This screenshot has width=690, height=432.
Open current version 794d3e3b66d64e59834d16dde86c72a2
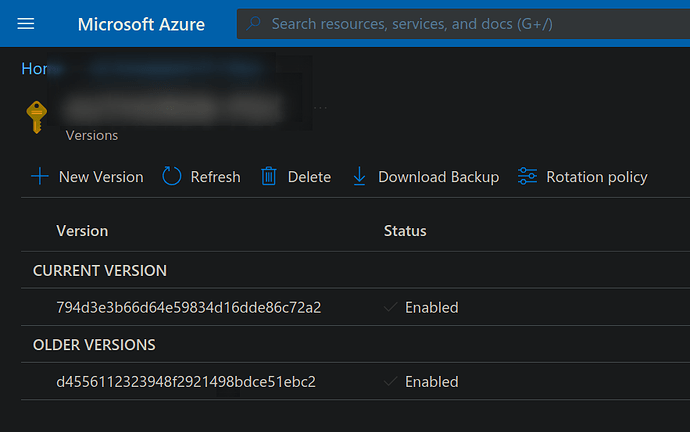point(188,308)
